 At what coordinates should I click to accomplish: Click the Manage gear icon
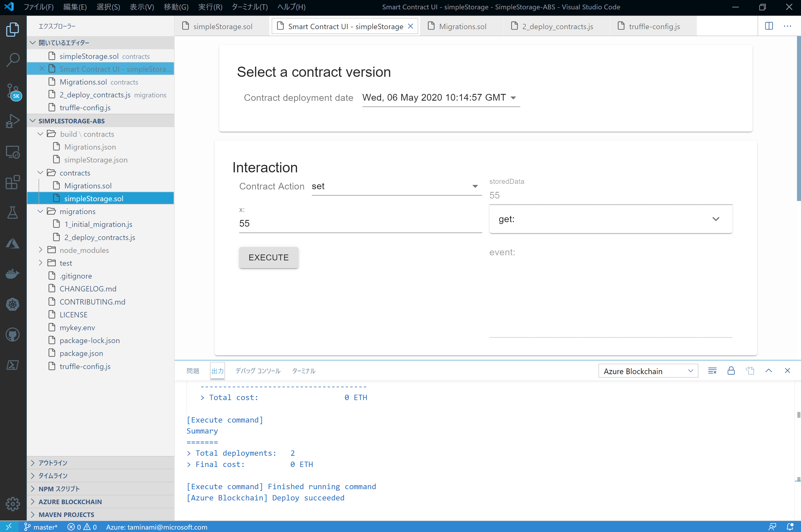click(13, 504)
